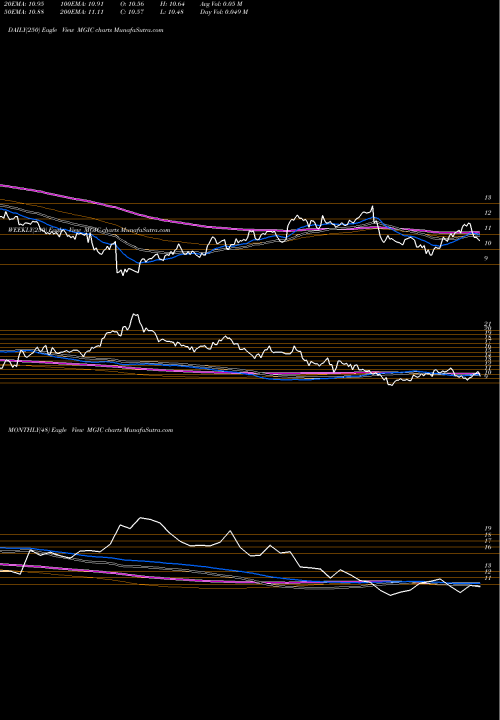Click the Day Vol: 0.049 M text

224,12
